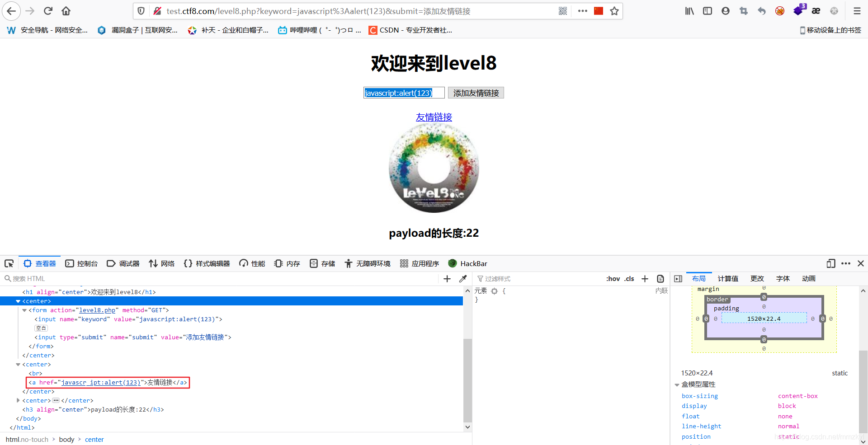
Task: Collapse the second center node with link
Action: pyautogui.click(x=18, y=365)
